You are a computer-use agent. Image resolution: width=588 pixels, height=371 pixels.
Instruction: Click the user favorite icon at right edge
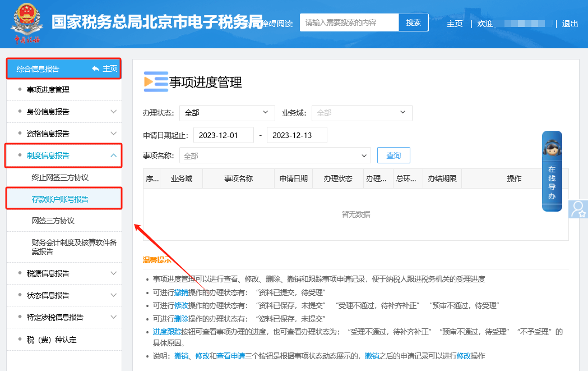click(578, 209)
